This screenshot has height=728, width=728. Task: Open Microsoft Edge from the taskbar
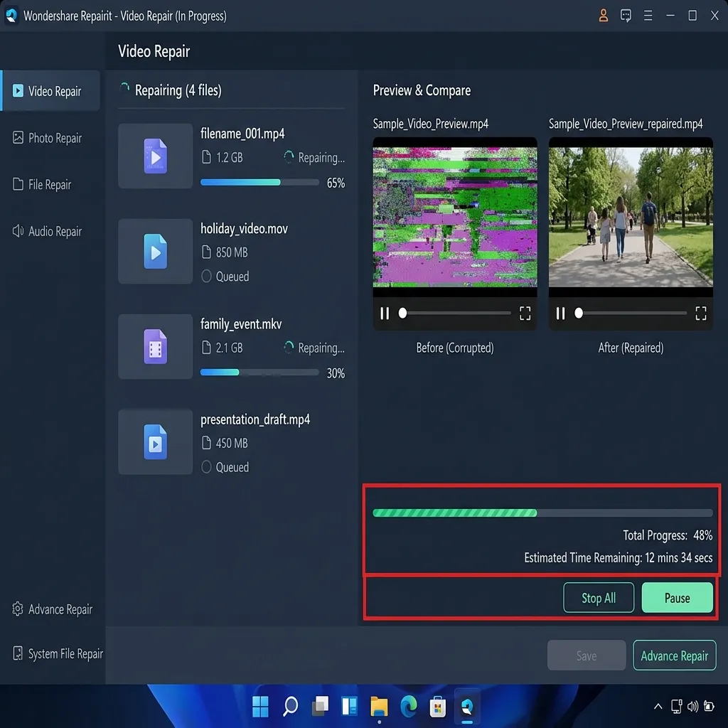pyautogui.click(x=408, y=707)
